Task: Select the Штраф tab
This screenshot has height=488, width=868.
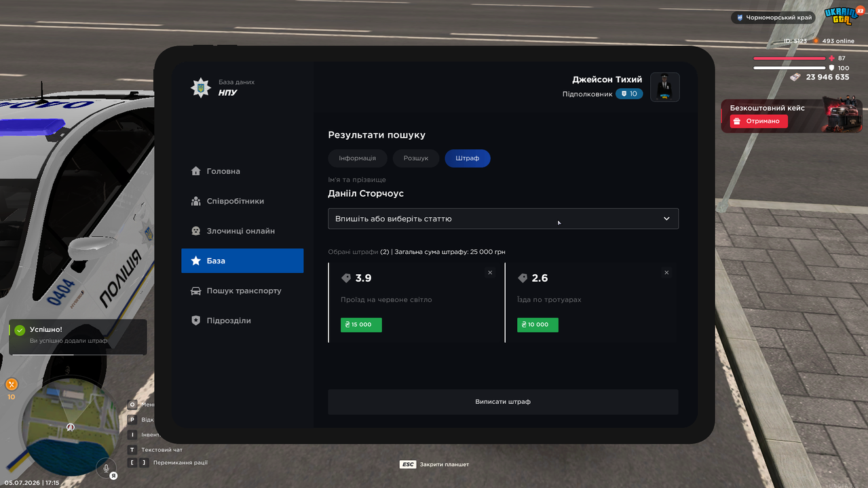Action: click(x=468, y=158)
